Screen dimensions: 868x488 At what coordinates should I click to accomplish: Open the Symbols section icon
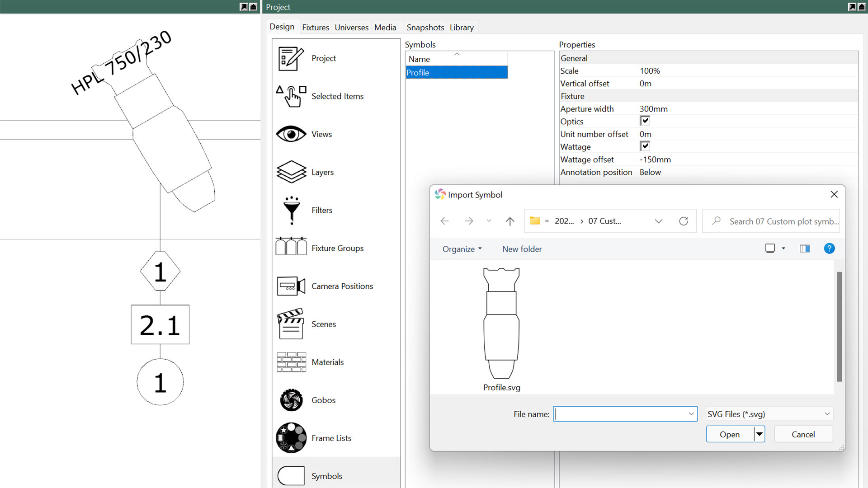[291, 476]
